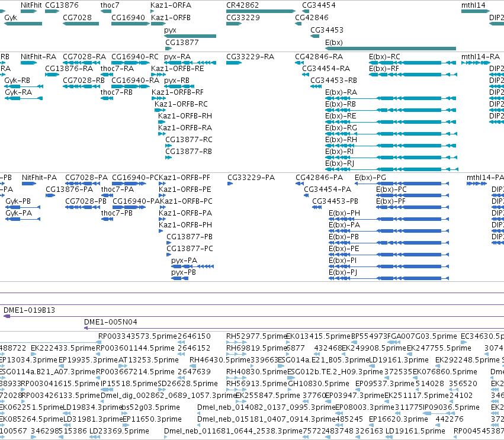Click the Gyk gene name
Viewport: 504px width, 440px height.
tap(11, 18)
